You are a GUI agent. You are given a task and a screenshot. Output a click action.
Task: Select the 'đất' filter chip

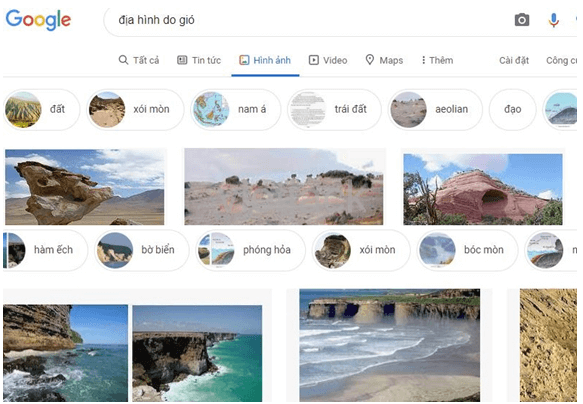point(42,110)
